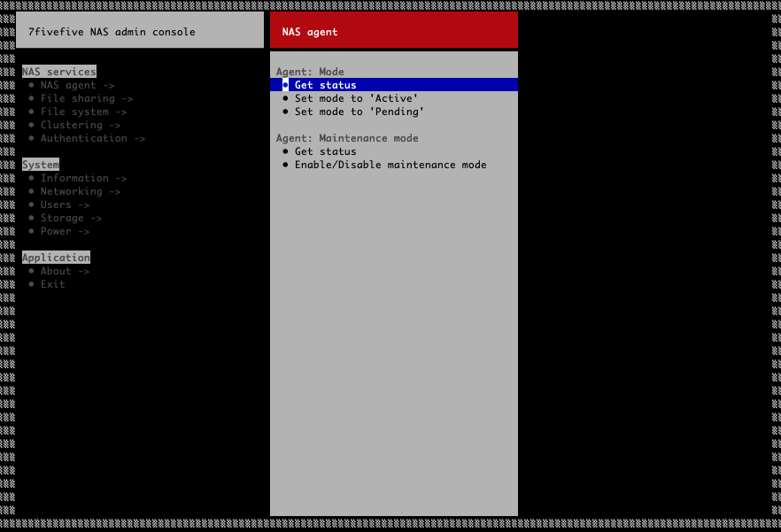Click Exit to leave the console
Image resolution: width=781 pixels, height=532 pixels.
(52, 284)
